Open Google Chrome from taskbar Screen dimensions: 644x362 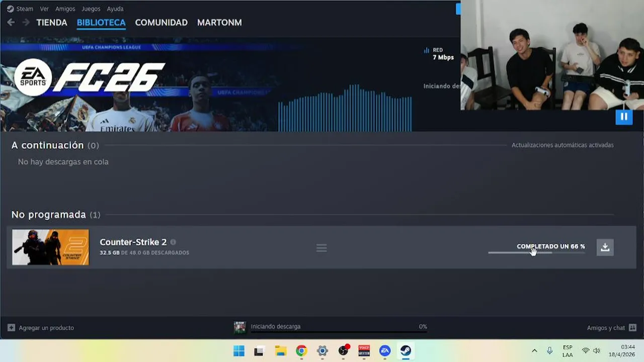[x=301, y=351]
